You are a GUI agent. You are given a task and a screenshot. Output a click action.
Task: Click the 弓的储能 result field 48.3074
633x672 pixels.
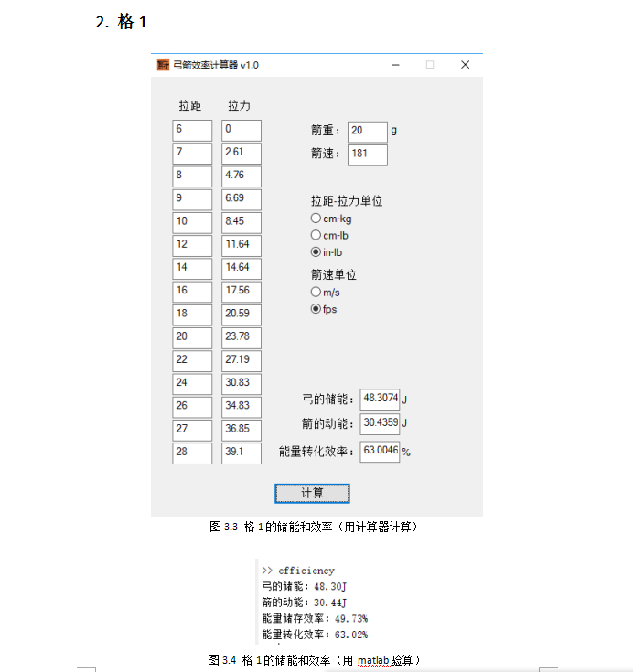click(x=380, y=400)
